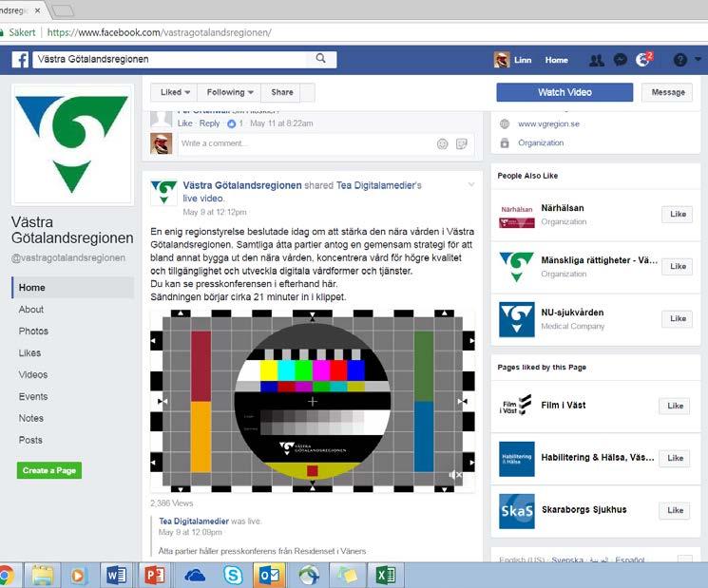The height and width of the screenshot is (588, 708).
Task: Unmute the video sound icon
Action: tap(455, 475)
